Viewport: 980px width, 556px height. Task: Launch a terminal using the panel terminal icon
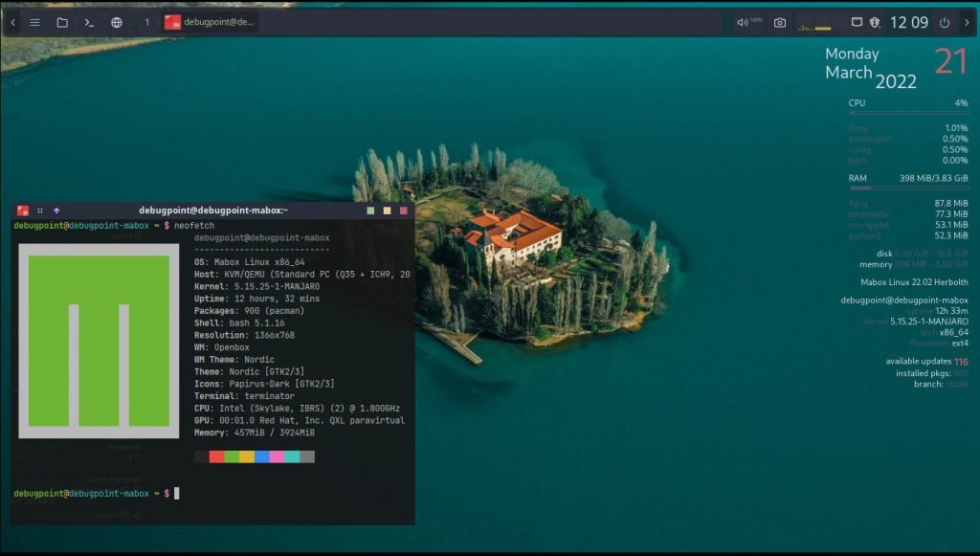87,22
